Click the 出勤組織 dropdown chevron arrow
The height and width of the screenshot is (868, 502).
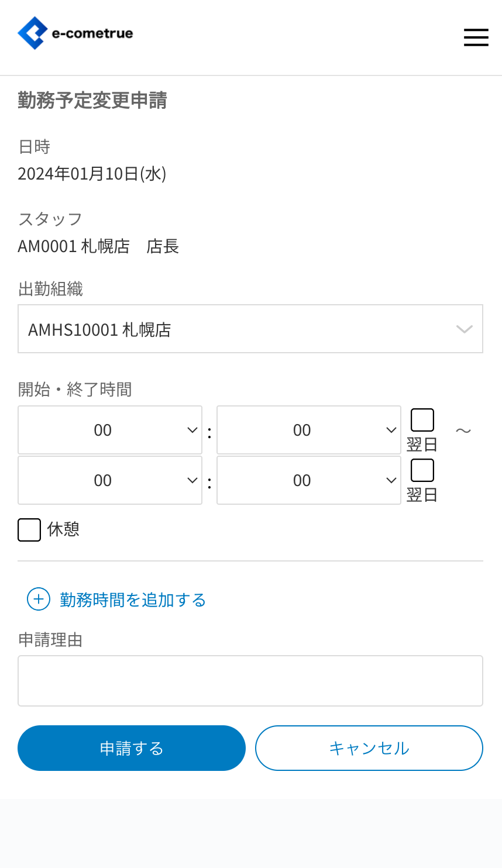pyautogui.click(x=464, y=329)
